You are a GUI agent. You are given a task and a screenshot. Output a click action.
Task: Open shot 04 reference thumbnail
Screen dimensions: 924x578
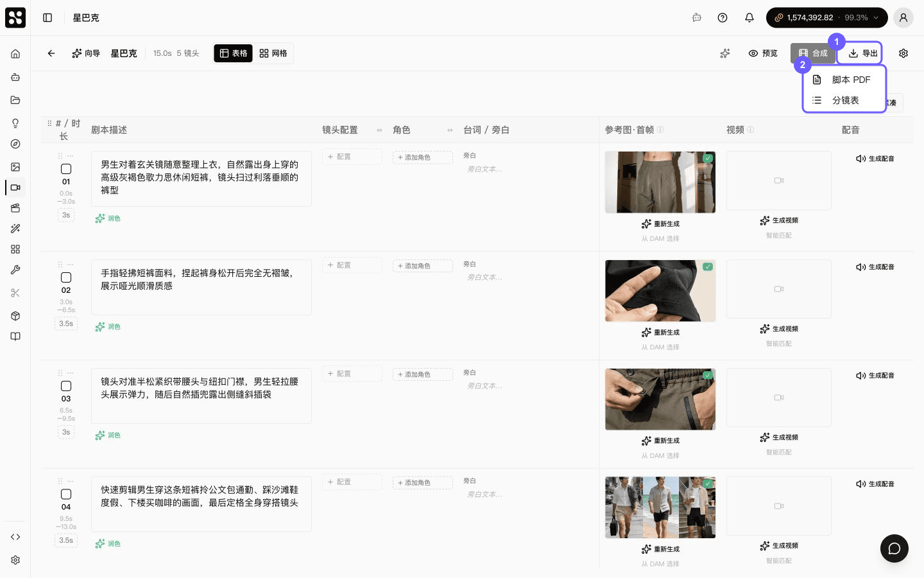pyautogui.click(x=660, y=507)
